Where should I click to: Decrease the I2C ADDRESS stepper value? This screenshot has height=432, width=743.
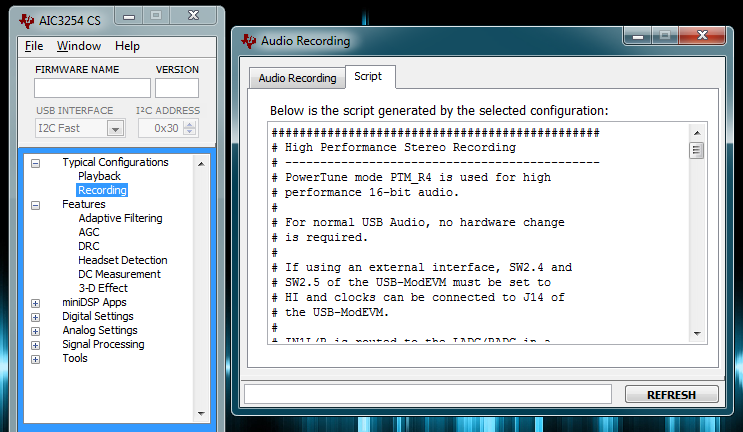(x=190, y=132)
